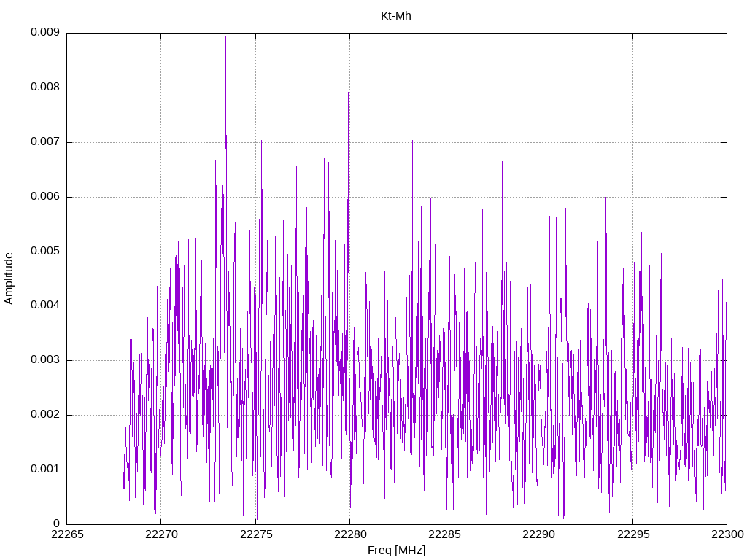Click the x-axis tick 22265
The width and height of the screenshot is (747, 560).
pos(67,534)
